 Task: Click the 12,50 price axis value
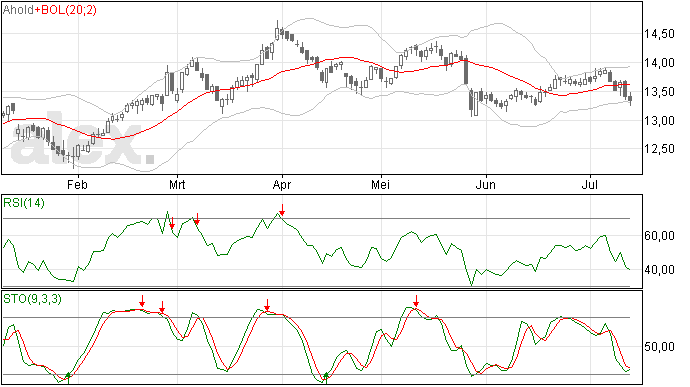[x=659, y=149]
